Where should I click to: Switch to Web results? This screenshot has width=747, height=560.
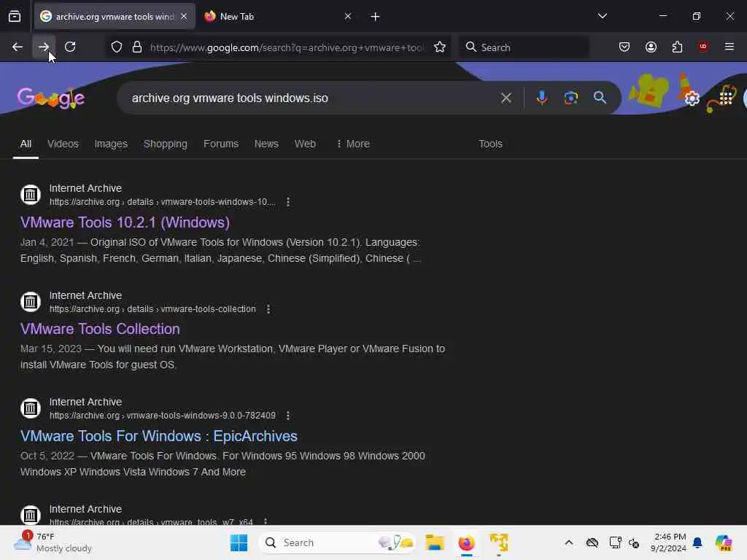305,144
